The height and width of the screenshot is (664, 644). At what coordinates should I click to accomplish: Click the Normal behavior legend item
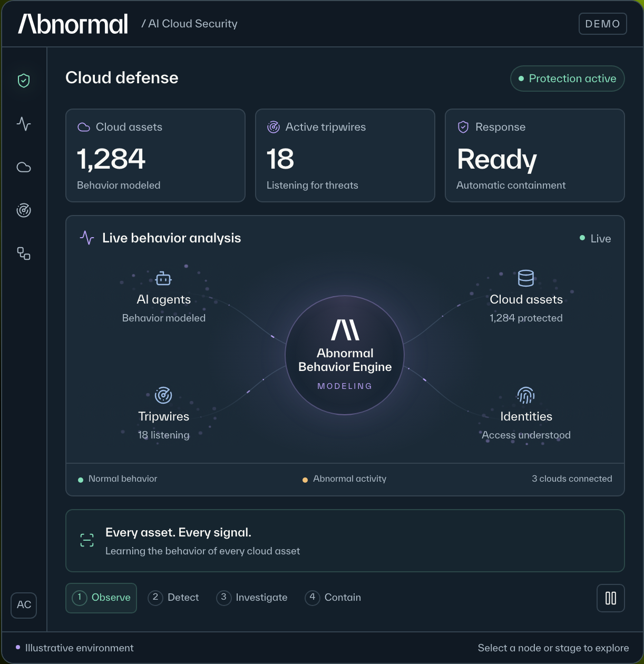(x=118, y=479)
